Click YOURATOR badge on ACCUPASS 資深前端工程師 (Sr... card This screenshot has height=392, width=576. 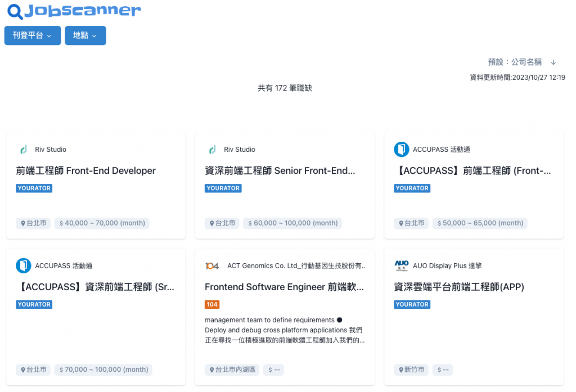tap(34, 305)
